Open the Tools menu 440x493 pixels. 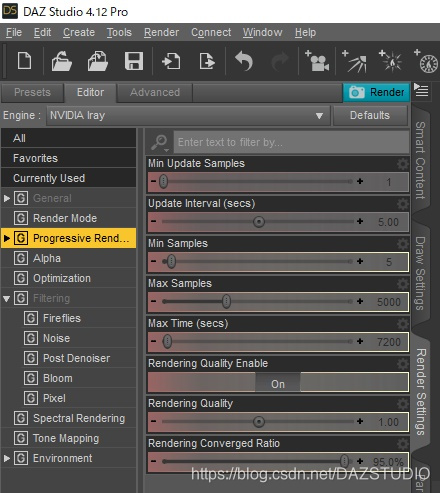119,32
